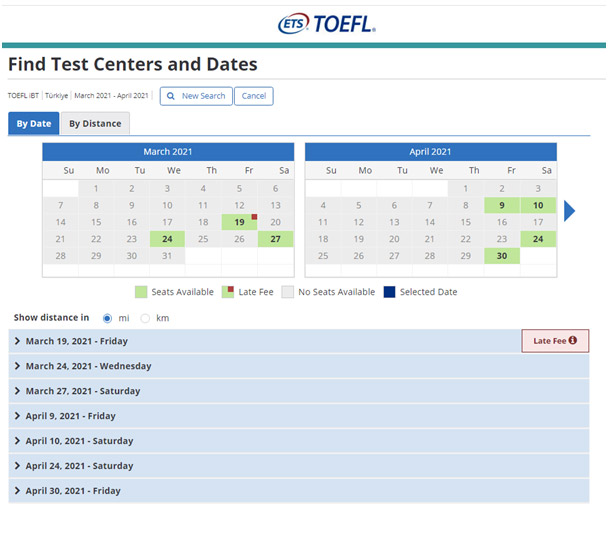Expand April 10, 2021 - Saturday row
608x539 pixels.
point(79,441)
